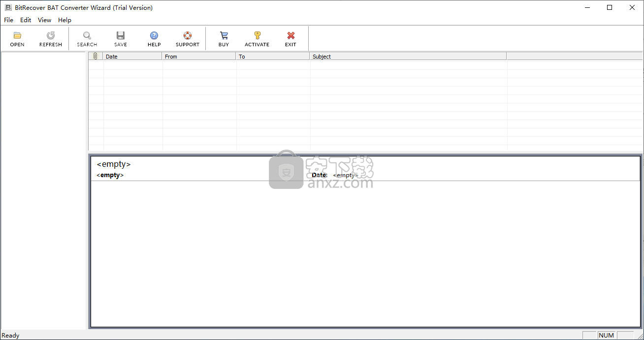The height and width of the screenshot is (340, 644).
Task: Click the SAVE floppy disk icon
Action: coord(121,35)
